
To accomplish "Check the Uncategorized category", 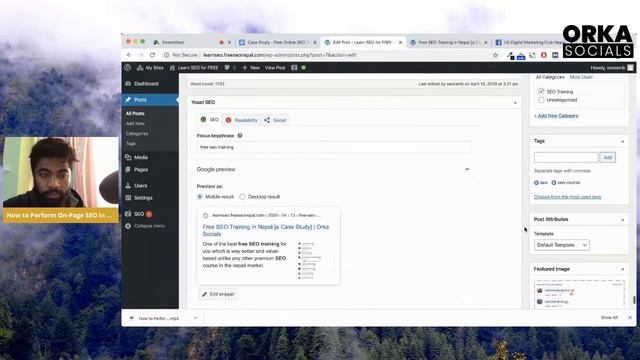I will point(541,100).
